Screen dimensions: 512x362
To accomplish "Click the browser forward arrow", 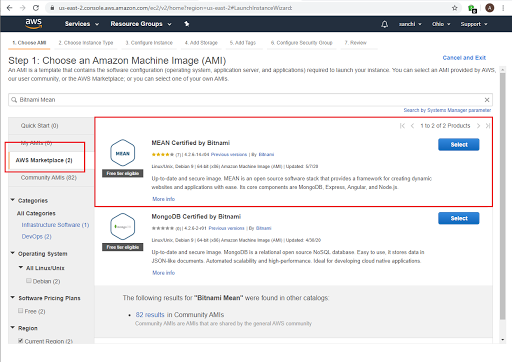I will click(x=22, y=8).
